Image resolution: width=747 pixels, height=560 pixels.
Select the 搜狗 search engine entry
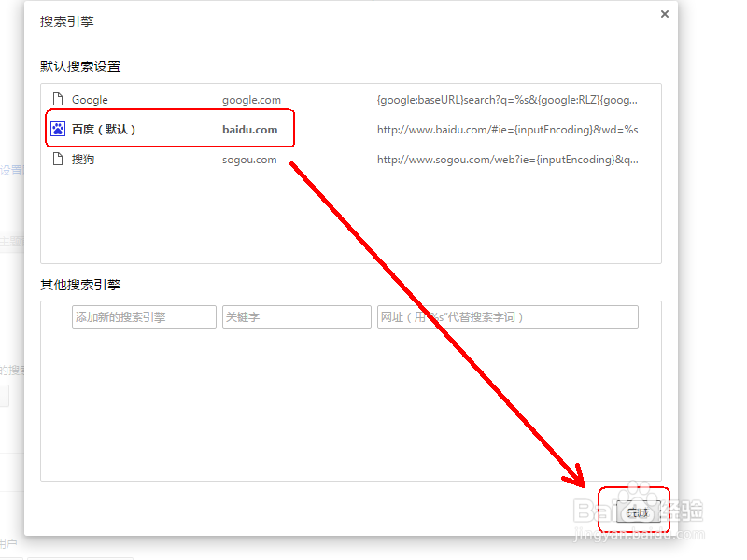(168, 159)
